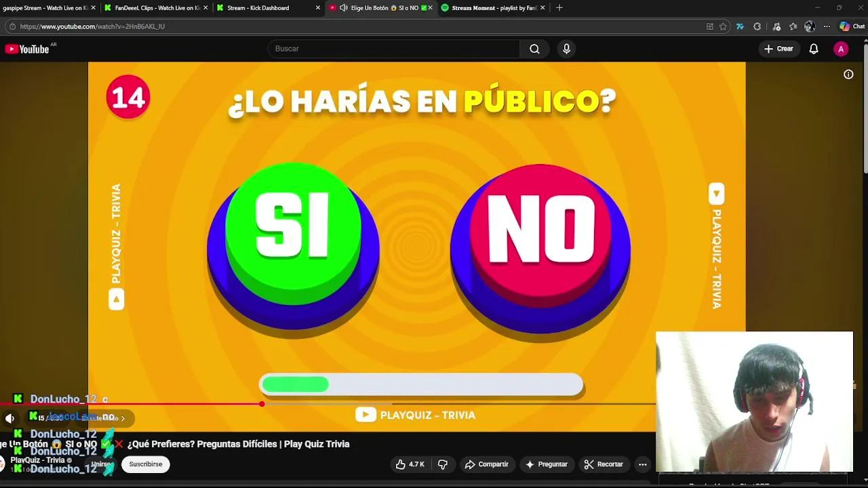
Task: Open YouTube notifications bell
Action: (814, 49)
